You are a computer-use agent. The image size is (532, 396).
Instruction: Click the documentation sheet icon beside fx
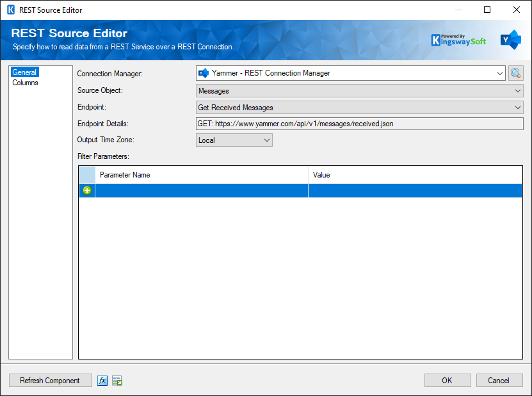[117, 381]
